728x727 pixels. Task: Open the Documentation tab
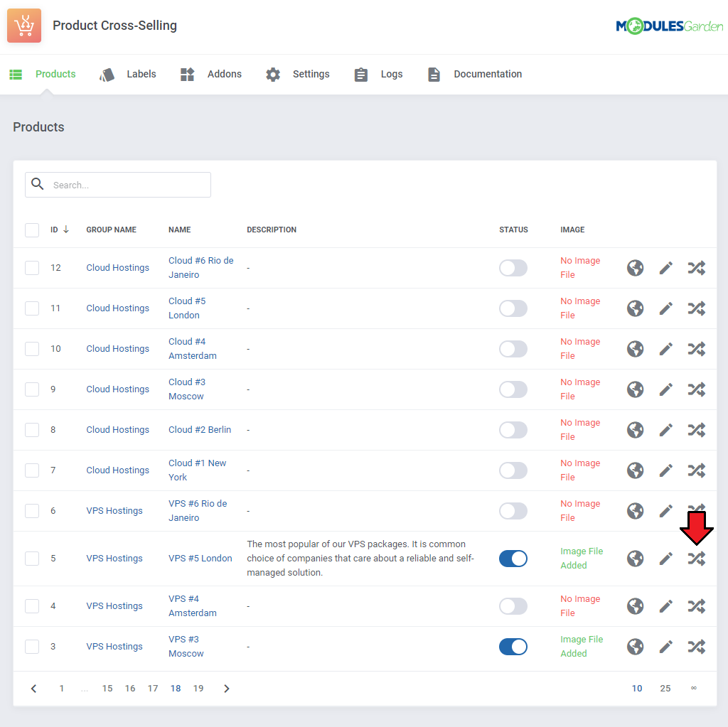coord(474,75)
